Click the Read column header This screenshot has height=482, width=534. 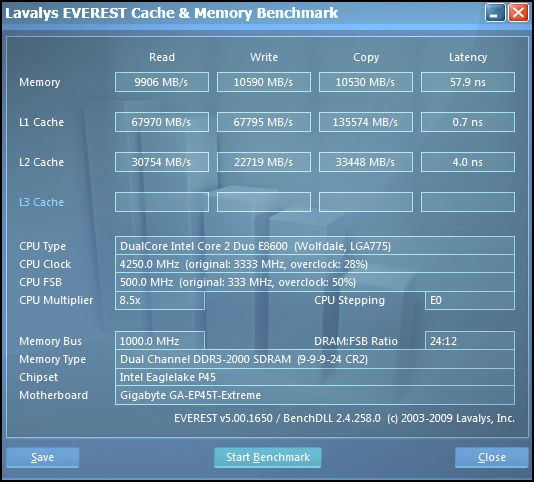click(x=162, y=57)
